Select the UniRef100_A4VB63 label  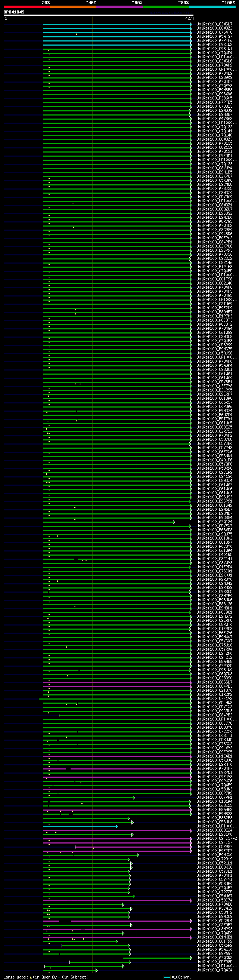click(x=214, y=119)
